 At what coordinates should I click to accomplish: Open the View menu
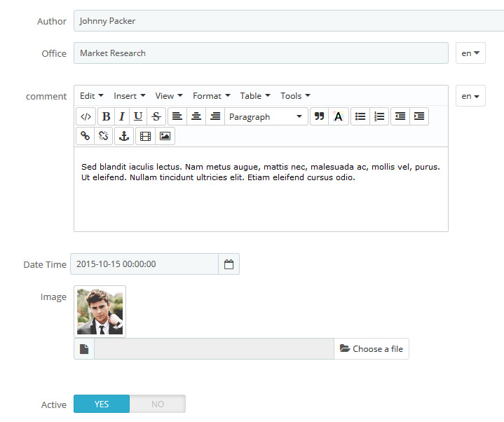click(x=169, y=96)
